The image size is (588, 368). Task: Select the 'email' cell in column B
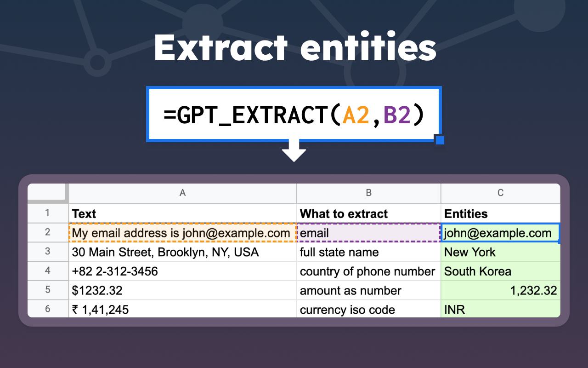tap(369, 233)
